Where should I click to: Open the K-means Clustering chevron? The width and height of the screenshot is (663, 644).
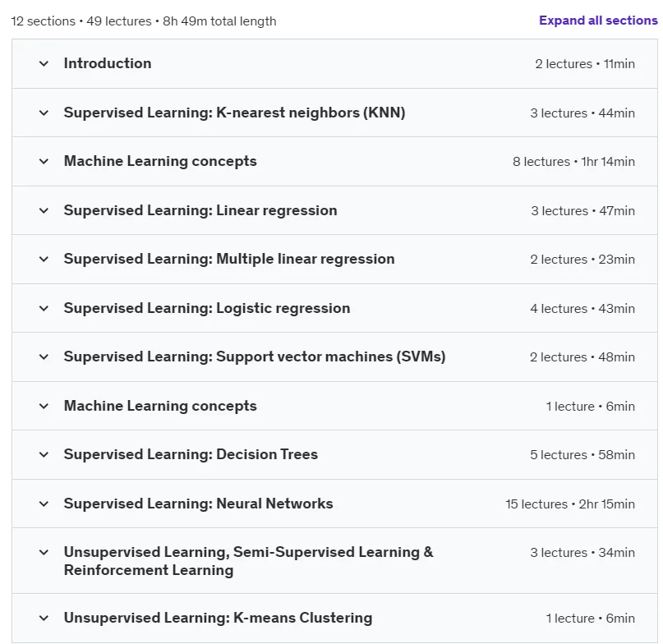[44, 619]
